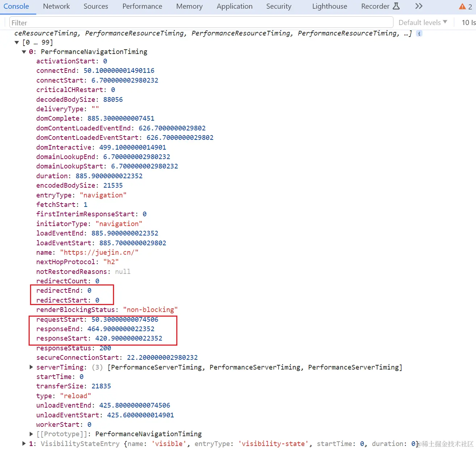Screen dimensions: 476x450
Task: Open the Lighthouse tab
Action: pyautogui.click(x=330, y=6)
